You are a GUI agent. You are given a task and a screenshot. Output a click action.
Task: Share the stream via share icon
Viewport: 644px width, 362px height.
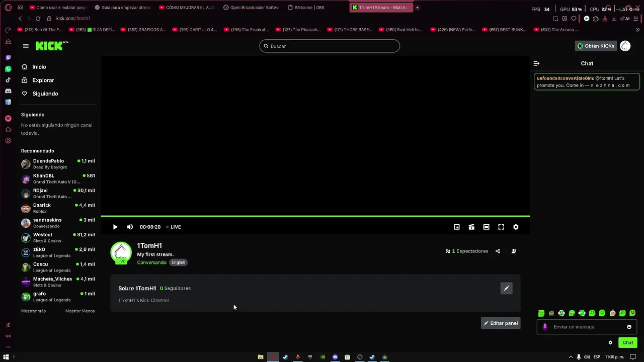(x=498, y=251)
